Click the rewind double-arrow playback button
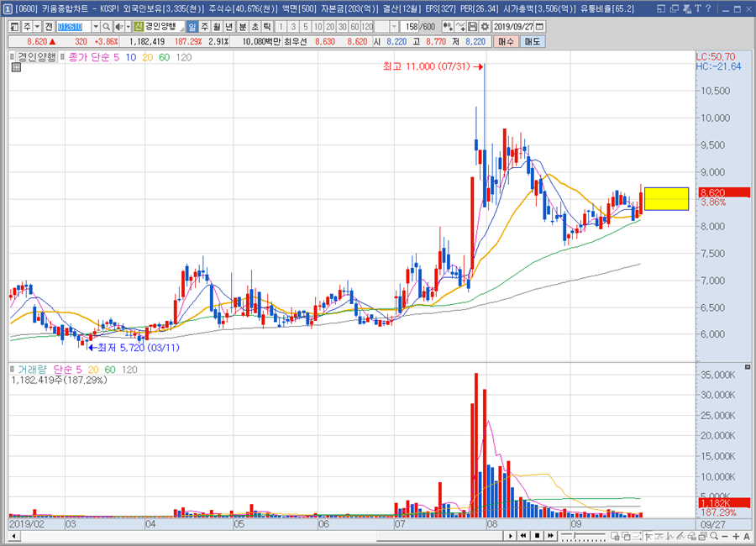The width and height of the screenshot is (756, 546). coord(523,536)
